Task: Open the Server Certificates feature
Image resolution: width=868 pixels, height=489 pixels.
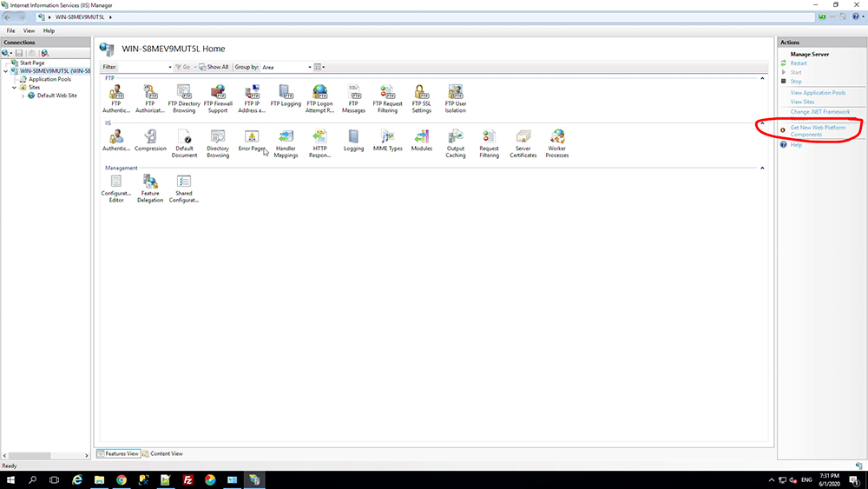Action: 523,143
